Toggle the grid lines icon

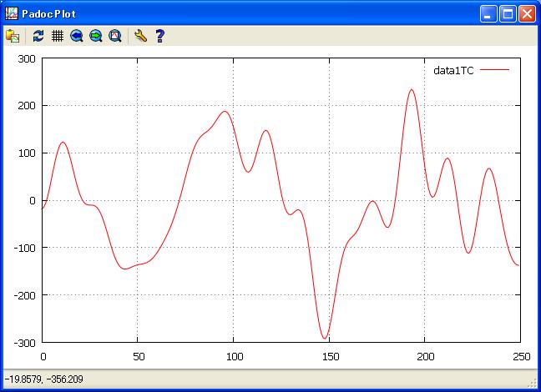pos(58,36)
